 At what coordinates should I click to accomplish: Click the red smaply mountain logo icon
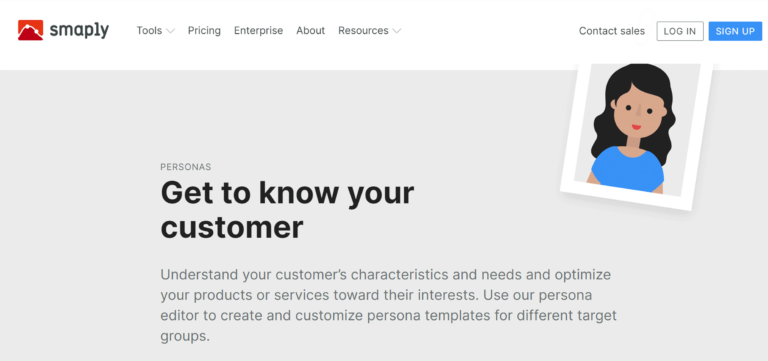[x=30, y=30]
